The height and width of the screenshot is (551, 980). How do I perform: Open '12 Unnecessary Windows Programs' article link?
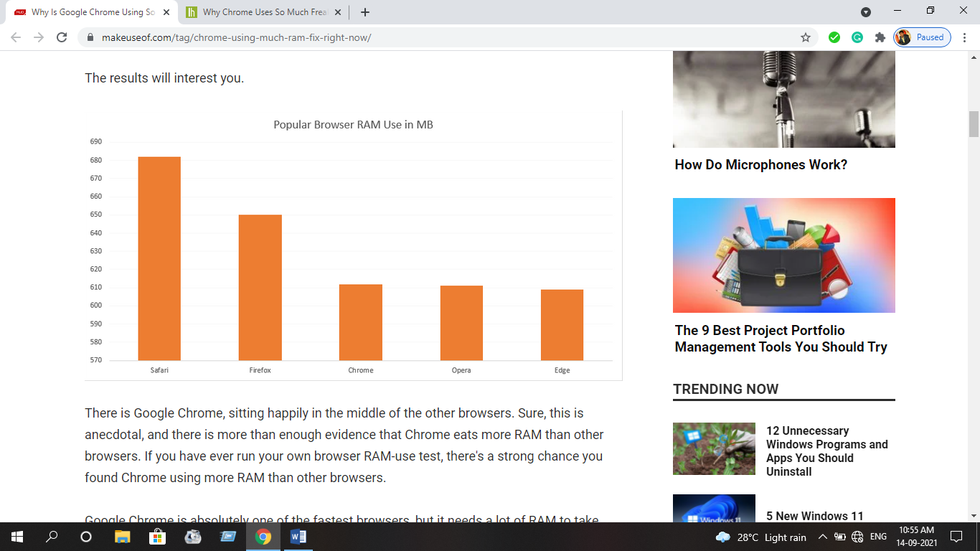point(827,451)
